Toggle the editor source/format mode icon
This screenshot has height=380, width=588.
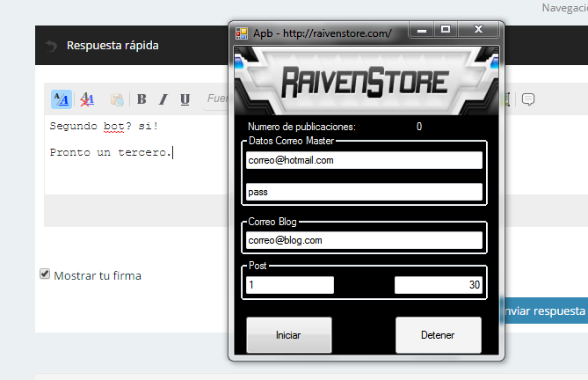(62, 99)
